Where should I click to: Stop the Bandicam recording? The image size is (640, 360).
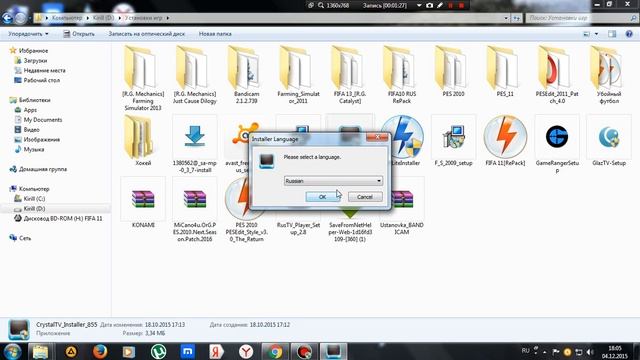tap(461, 5)
